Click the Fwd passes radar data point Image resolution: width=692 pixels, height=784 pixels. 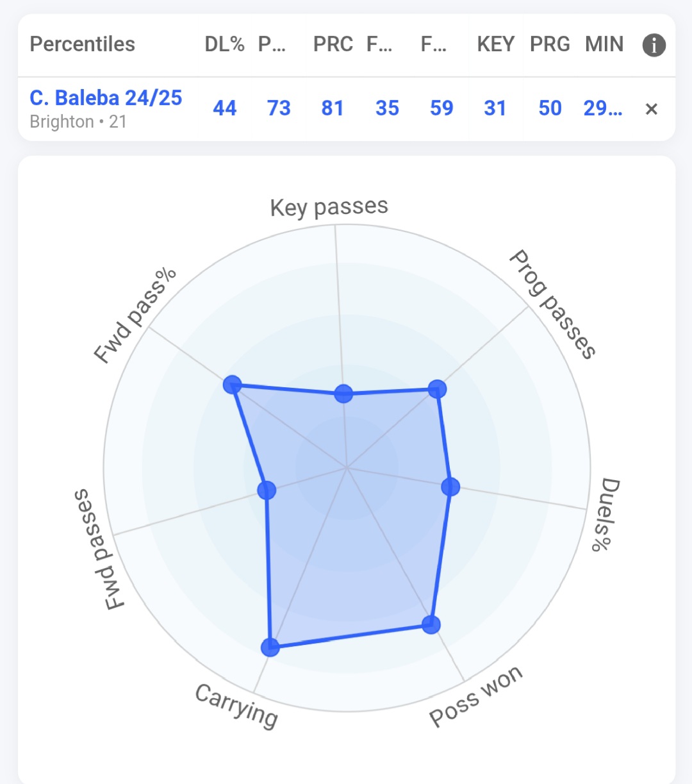267,490
